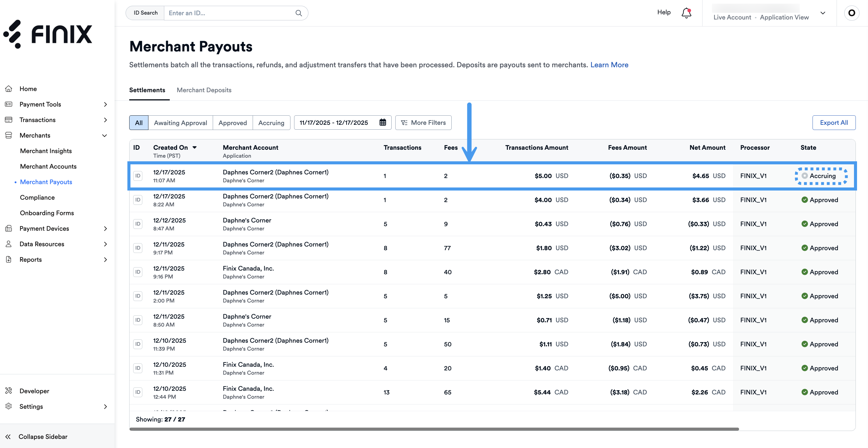Open the Learn More link
This screenshot has width=868, height=448.
pos(609,65)
